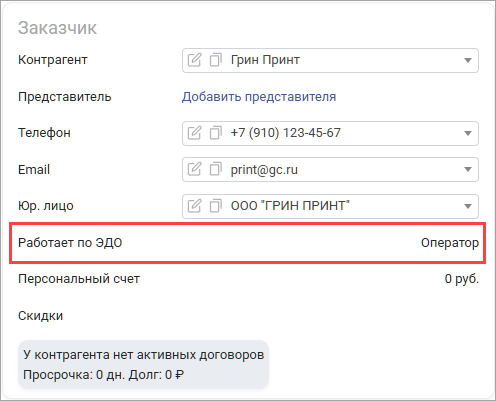Edit the Контрагент Грин Принт entry
The width and height of the screenshot is (496, 401).
click(194, 60)
